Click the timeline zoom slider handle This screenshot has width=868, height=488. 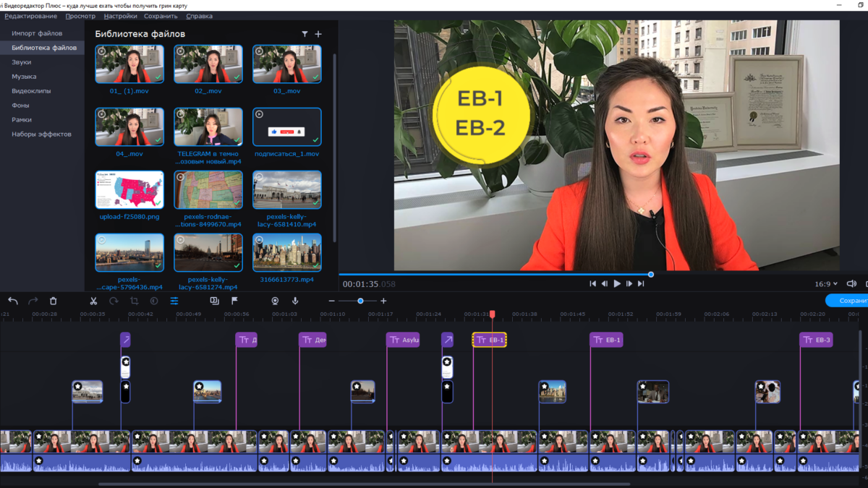pos(360,301)
